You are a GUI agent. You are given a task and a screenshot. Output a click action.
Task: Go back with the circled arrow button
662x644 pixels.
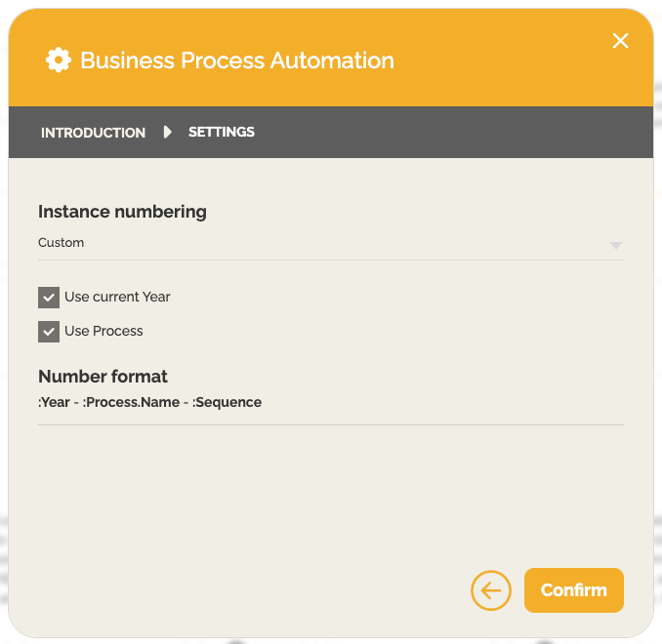click(x=490, y=590)
